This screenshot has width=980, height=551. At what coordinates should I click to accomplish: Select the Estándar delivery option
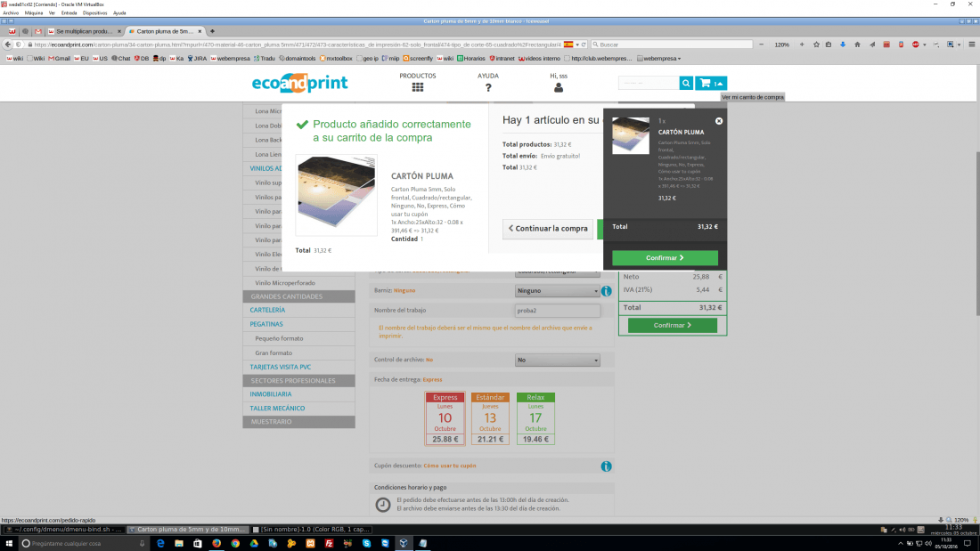490,418
